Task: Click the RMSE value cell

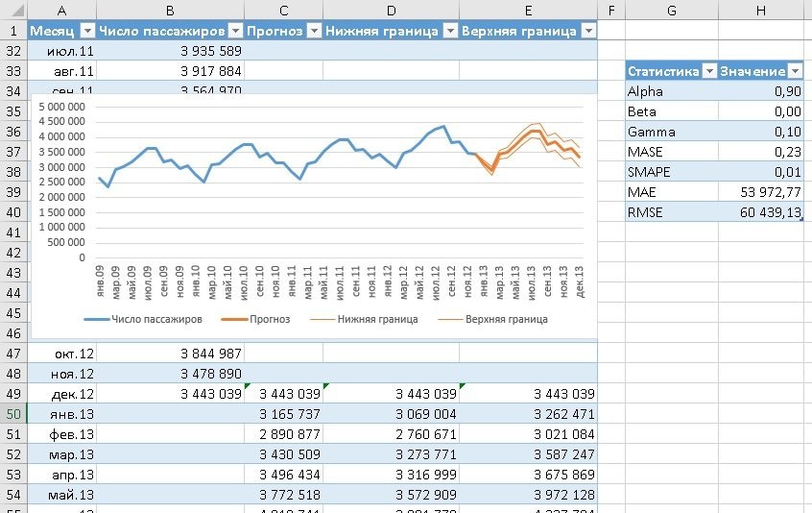Action: coord(761,212)
